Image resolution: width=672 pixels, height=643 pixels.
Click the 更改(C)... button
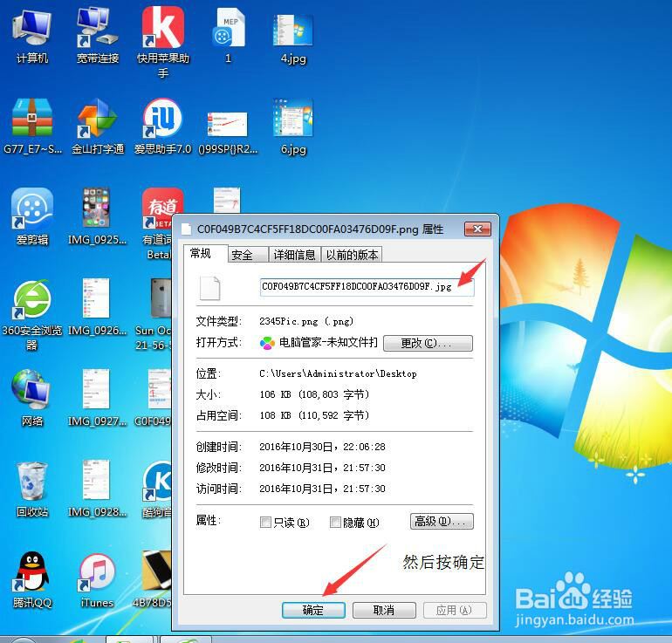click(x=428, y=343)
